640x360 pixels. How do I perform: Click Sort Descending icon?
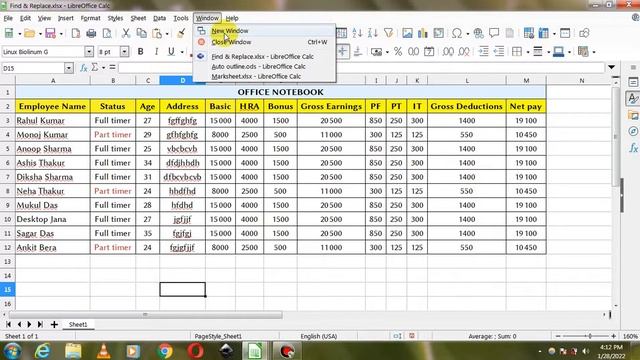tap(372, 33)
